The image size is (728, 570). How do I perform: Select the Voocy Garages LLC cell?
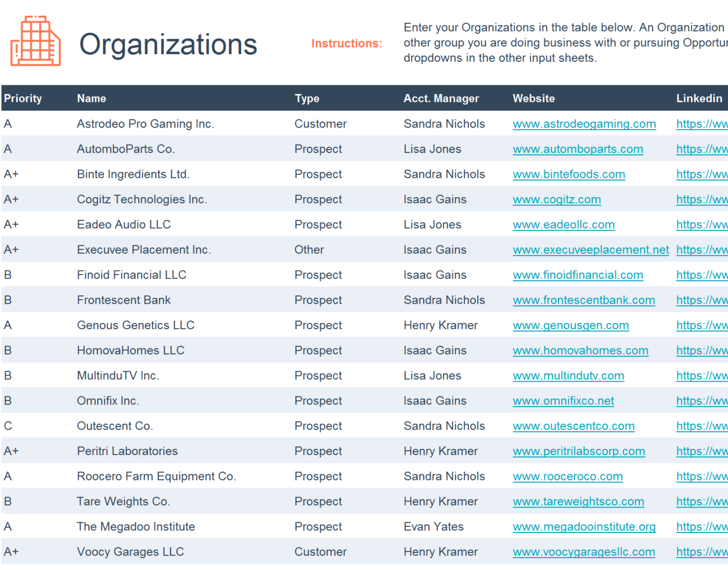click(131, 552)
